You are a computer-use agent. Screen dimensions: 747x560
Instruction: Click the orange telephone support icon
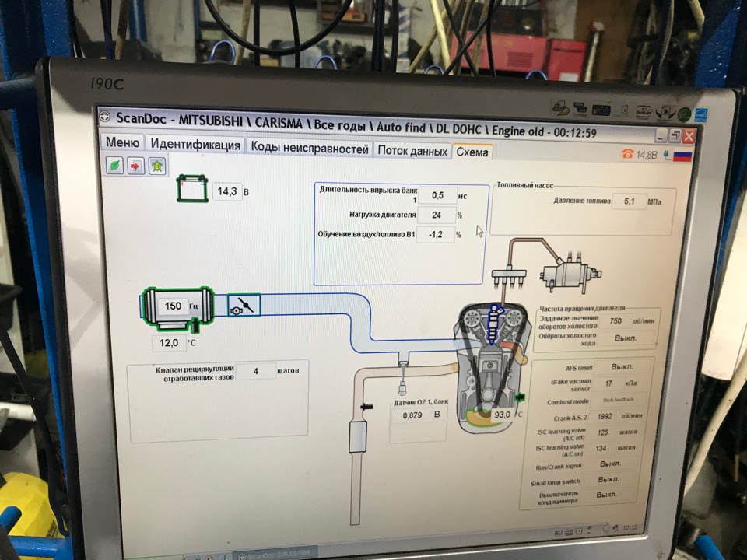(x=627, y=153)
